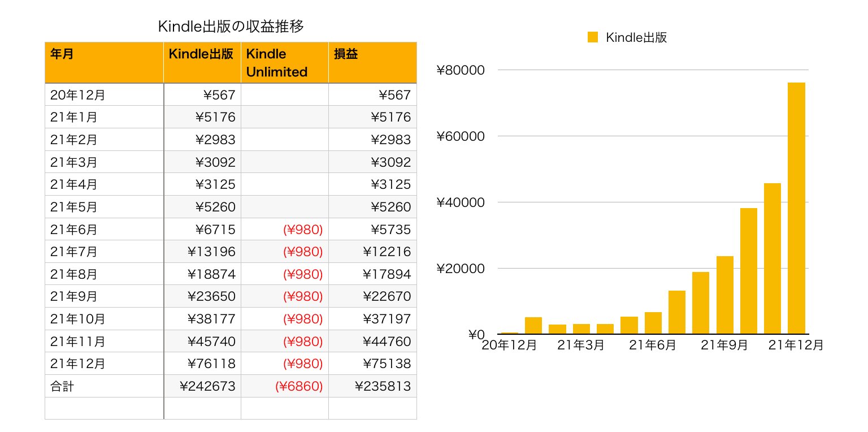Select the 損益 column header
Screen dimensions: 868x432
click(x=372, y=63)
